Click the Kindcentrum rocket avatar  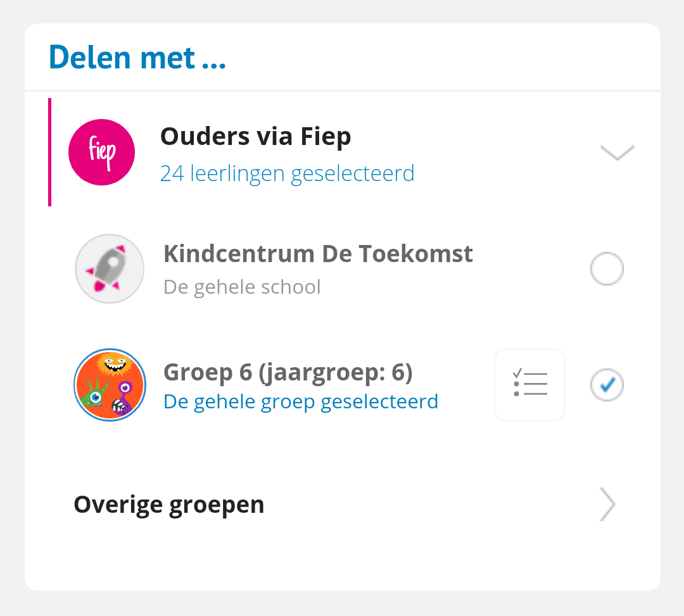[x=110, y=268]
